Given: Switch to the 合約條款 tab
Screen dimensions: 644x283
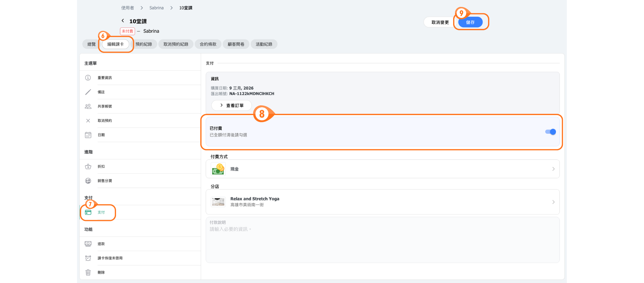Looking at the screenshot, I should coord(208,44).
